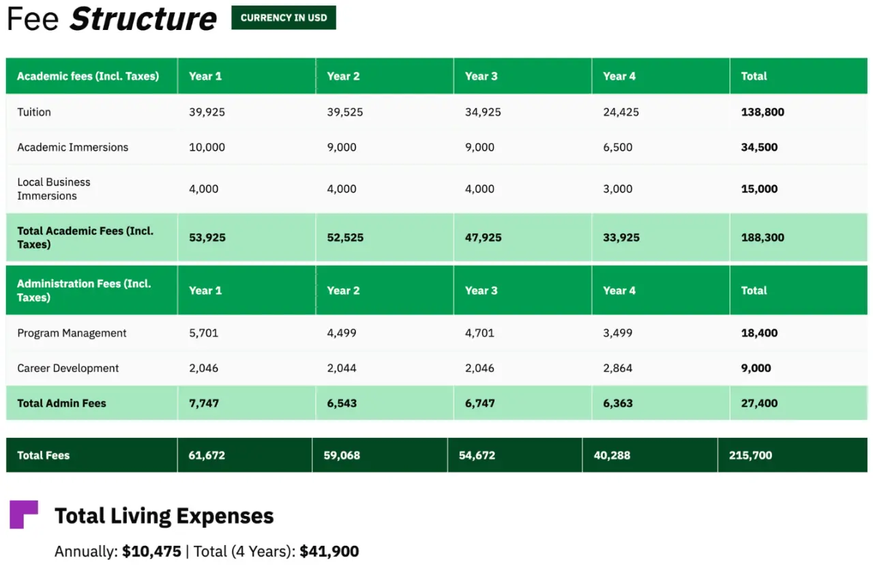This screenshot has height=588, width=873.
Task: Click the Total Fees Year 1 value 61,672
Action: pos(207,455)
